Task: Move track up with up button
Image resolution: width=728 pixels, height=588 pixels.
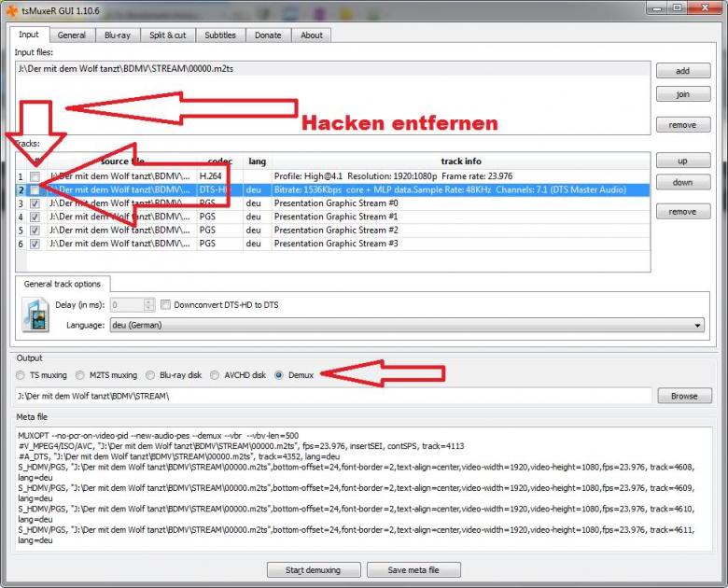Action: (x=683, y=161)
